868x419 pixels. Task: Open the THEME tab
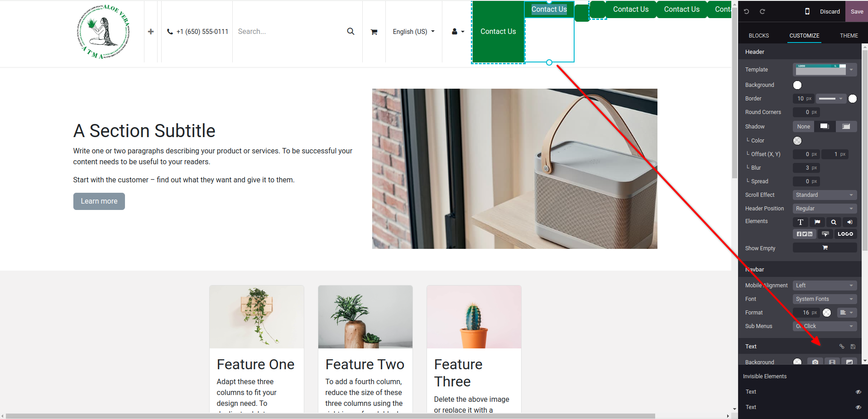(x=849, y=35)
